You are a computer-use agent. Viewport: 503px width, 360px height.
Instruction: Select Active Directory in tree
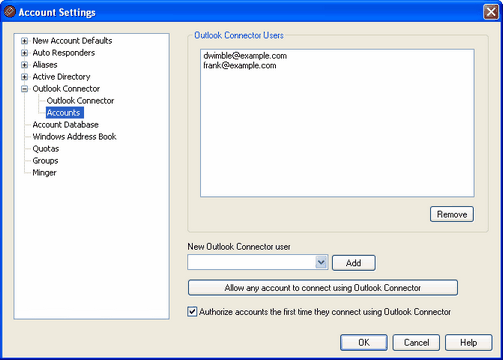(x=61, y=77)
